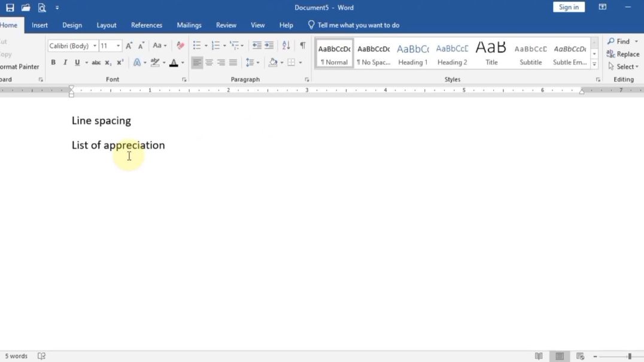Open Replace from the Editing group
Screen dimensions: 644x362
(x=623, y=54)
